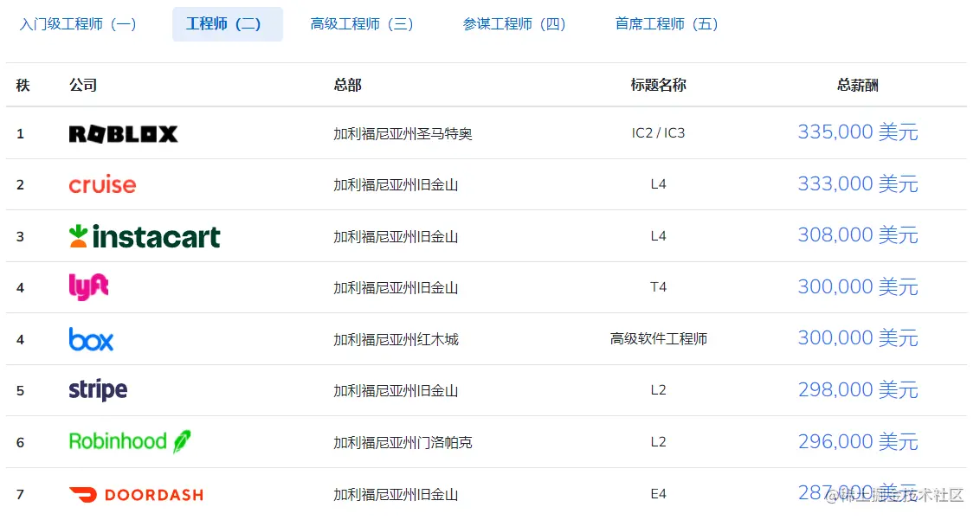This screenshot has width=980, height=520.
Task: Click the Cruise company logo
Action: pyautogui.click(x=102, y=185)
